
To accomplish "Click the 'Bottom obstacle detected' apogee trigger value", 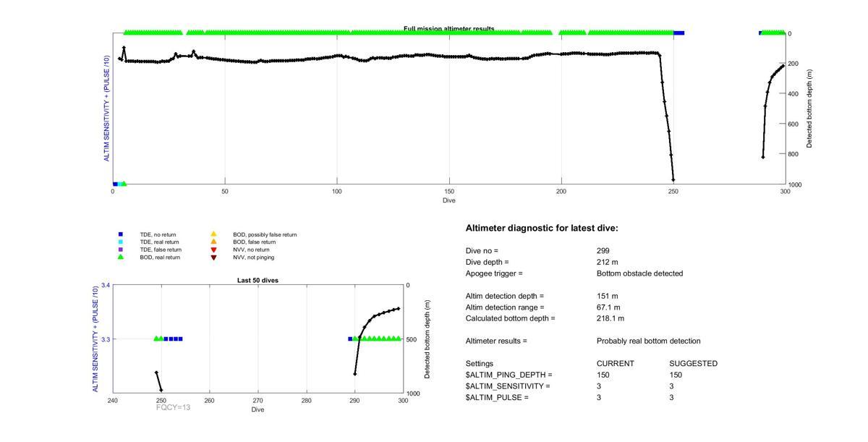I will click(639, 273).
